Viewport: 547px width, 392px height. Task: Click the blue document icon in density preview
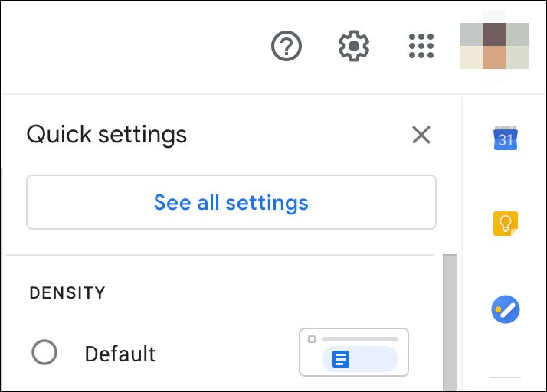pos(341,358)
